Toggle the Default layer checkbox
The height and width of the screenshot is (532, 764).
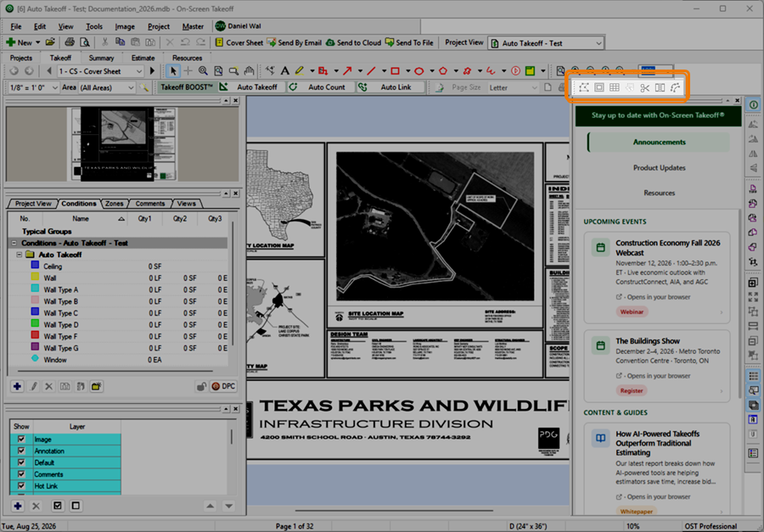tap(21, 462)
